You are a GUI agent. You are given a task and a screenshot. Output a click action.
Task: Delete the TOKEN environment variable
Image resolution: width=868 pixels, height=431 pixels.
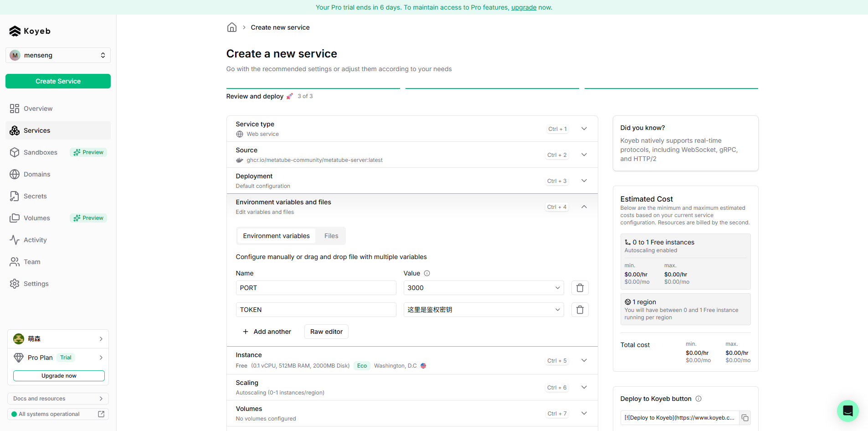(x=580, y=310)
